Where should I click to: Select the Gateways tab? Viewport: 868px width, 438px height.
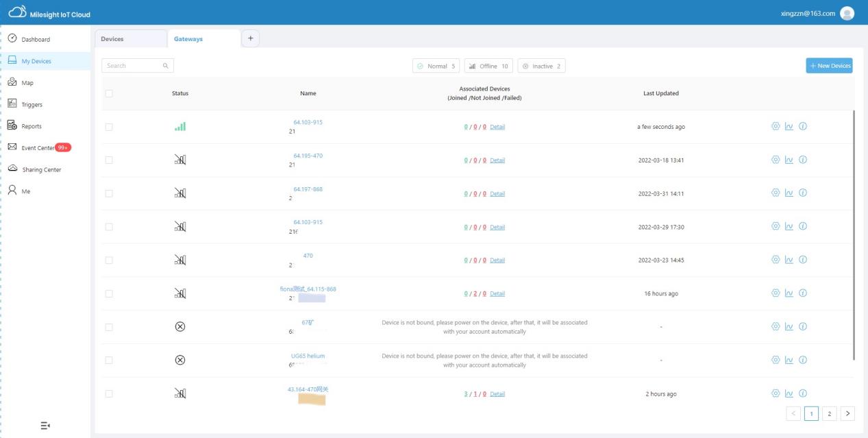click(204, 39)
